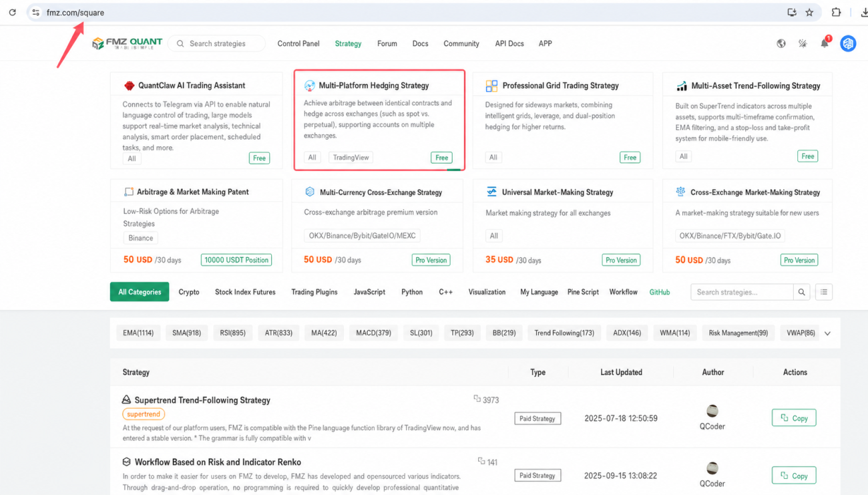Click QCoder avatar in Supertrend row
The image size is (868, 495).
(x=712, y=411)
